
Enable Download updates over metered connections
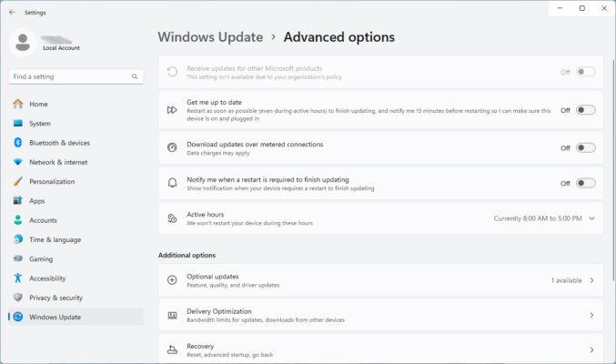tap(585, 147)
